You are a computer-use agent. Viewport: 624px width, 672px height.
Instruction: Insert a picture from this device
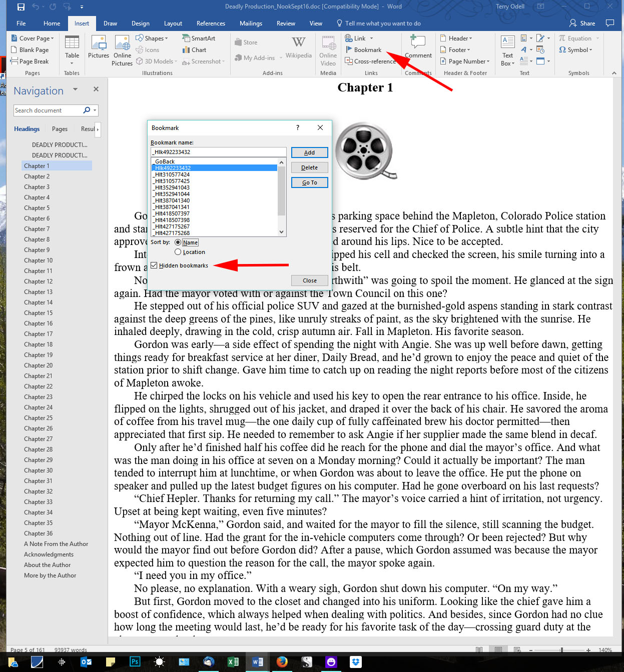point(98,48)
